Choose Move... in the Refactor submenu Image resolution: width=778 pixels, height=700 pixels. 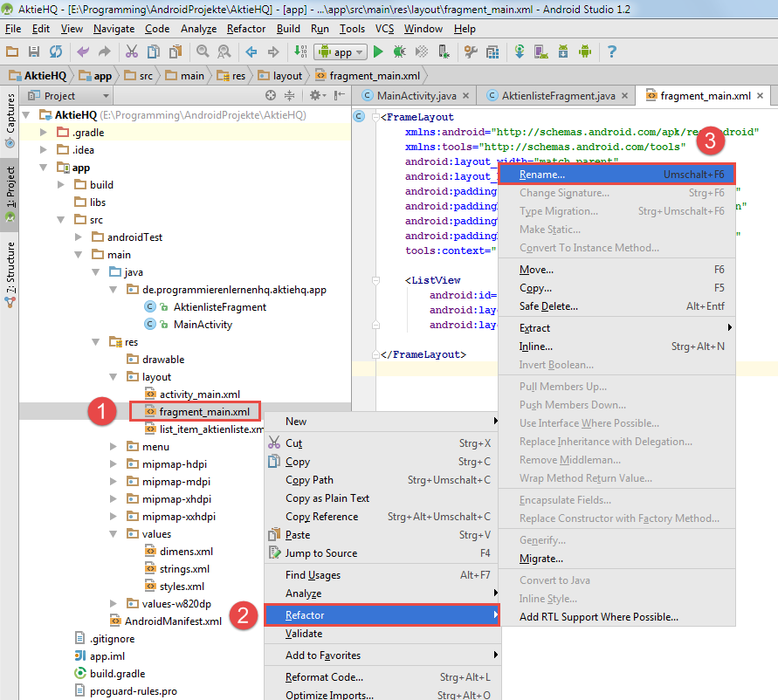click(x=616, y=270)
